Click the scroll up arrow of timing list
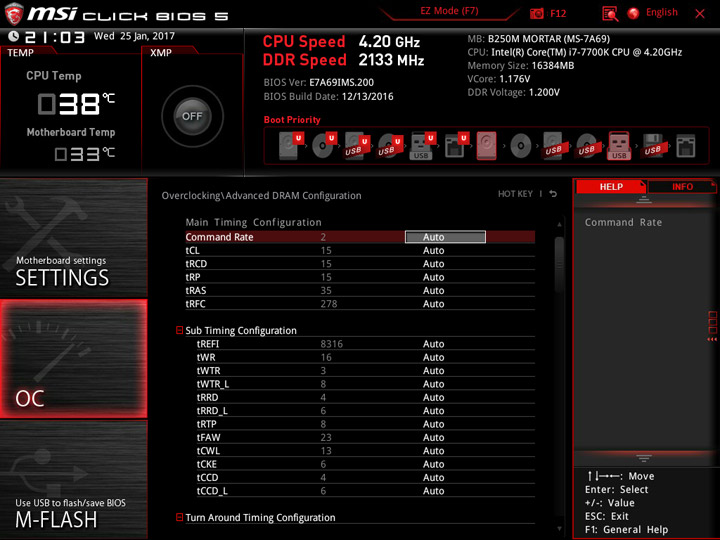This screenshot has height=540, width=720. coord(559,224)
